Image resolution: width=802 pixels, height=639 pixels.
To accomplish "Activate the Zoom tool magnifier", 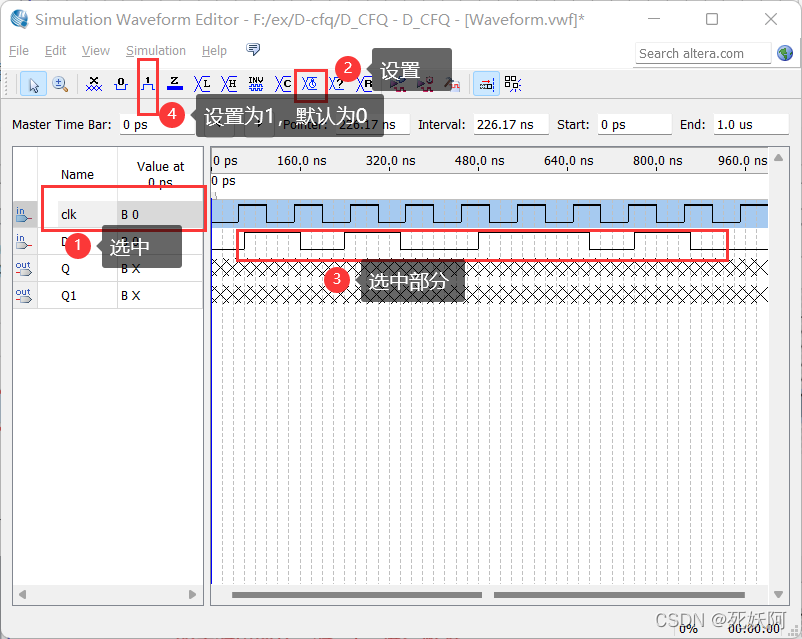I will 60,84.
